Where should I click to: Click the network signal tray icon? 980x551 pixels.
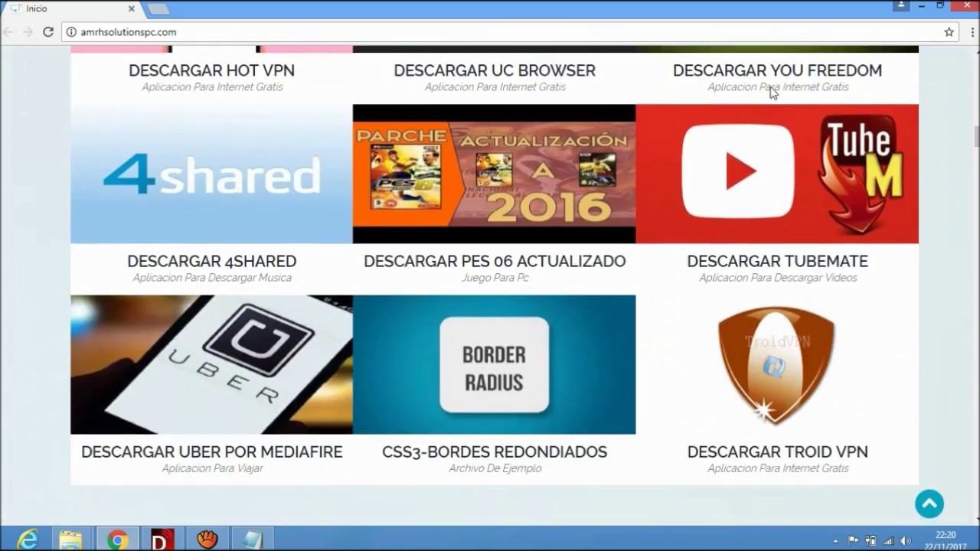[888, 540]
